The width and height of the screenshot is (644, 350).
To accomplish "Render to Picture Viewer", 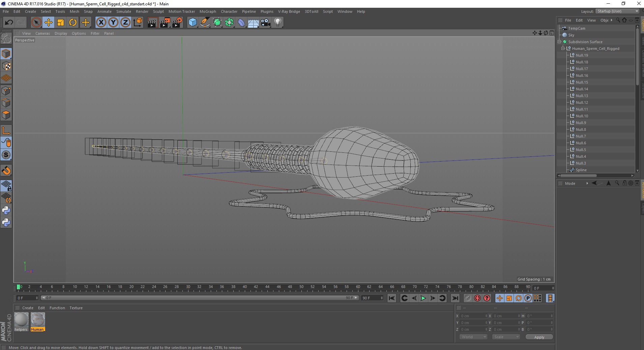I will (x=165, y=23).
